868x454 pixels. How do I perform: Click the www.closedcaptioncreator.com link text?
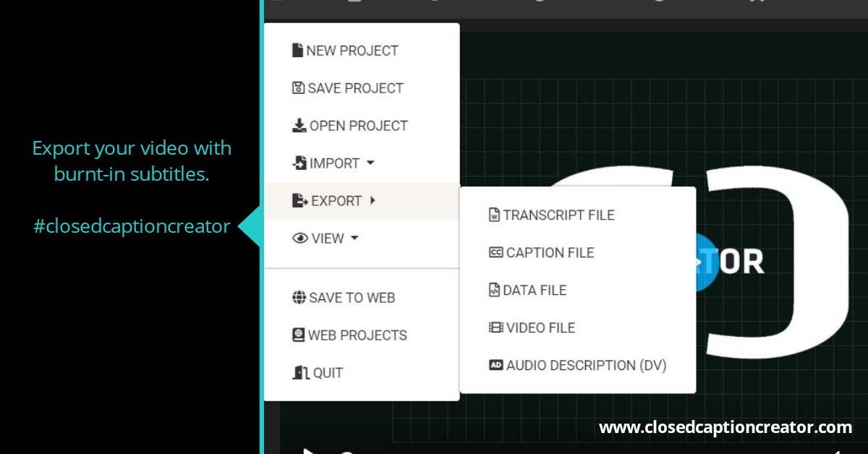point(726,428)
